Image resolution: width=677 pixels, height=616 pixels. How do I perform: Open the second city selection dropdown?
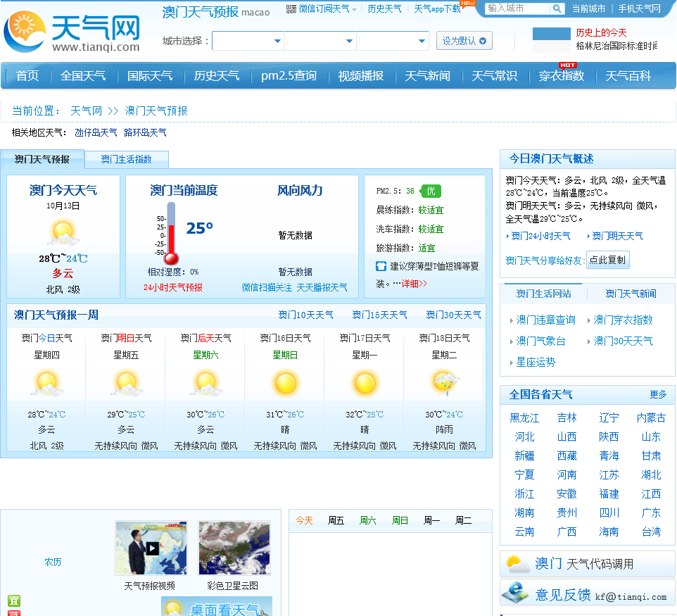tap(320, 41)
